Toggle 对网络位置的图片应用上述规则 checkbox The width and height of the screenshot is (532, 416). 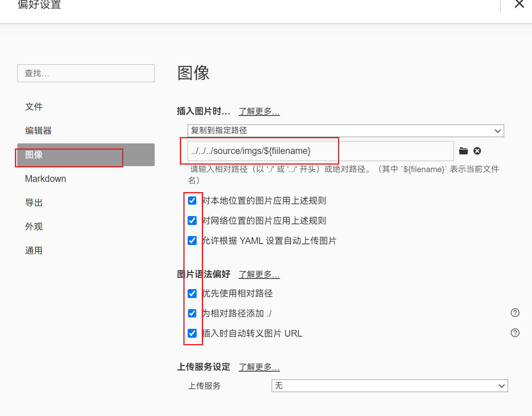point(192,220)
